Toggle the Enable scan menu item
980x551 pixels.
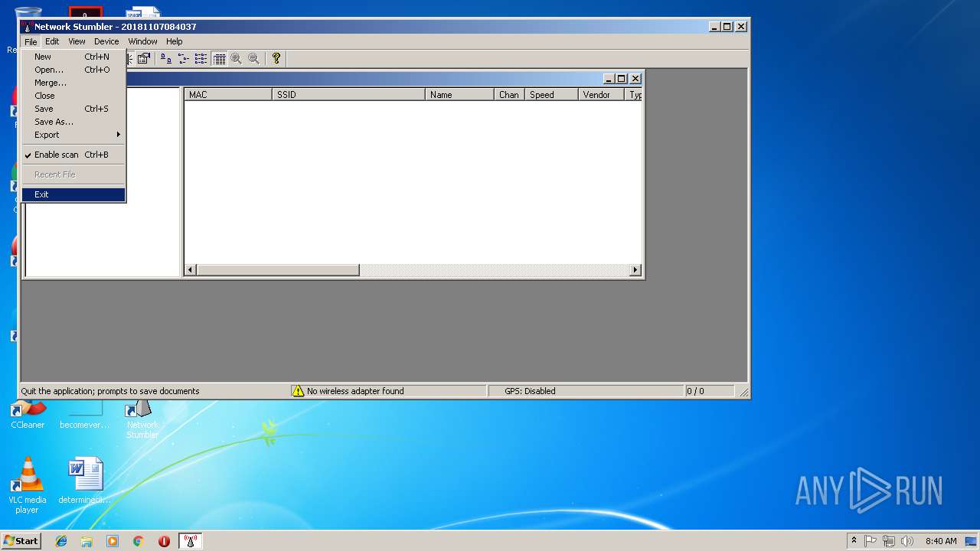click(73, 155)
